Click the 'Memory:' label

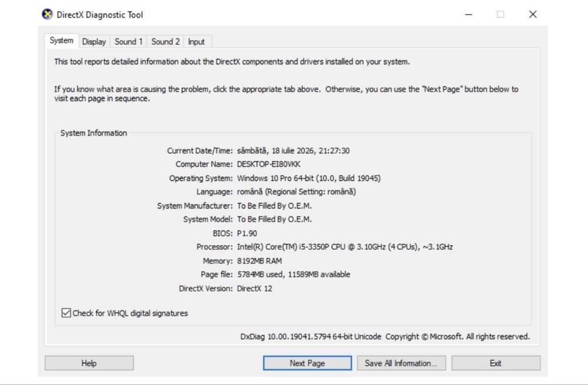point(218,261)
